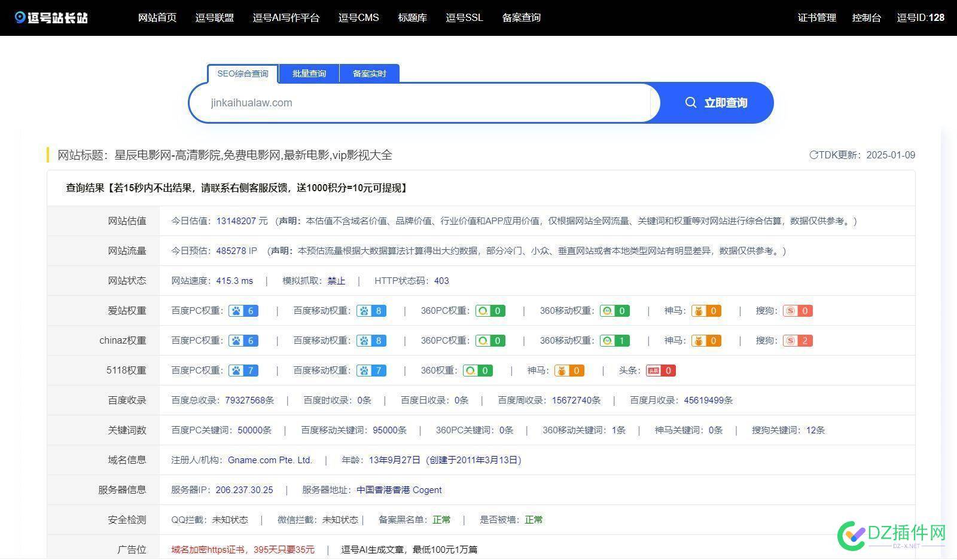Click 今日预估 485278 IP value
The height and width of the screenshot is (560, 957).
click(237, 251)
